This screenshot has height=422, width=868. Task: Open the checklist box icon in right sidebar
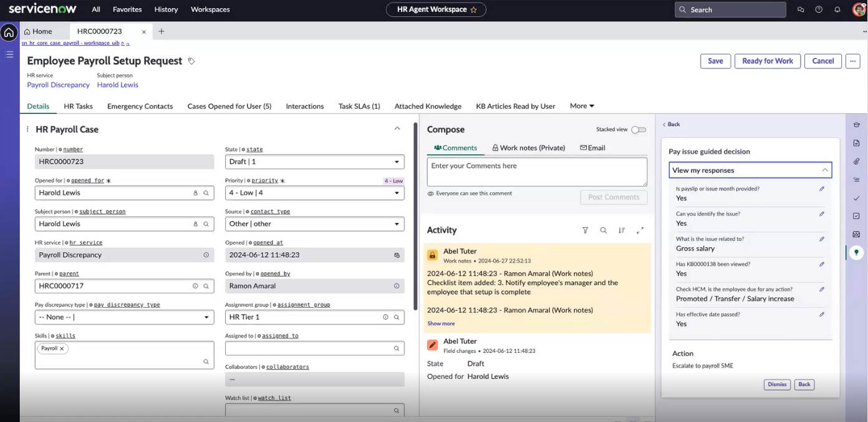(x=857, y=216)
